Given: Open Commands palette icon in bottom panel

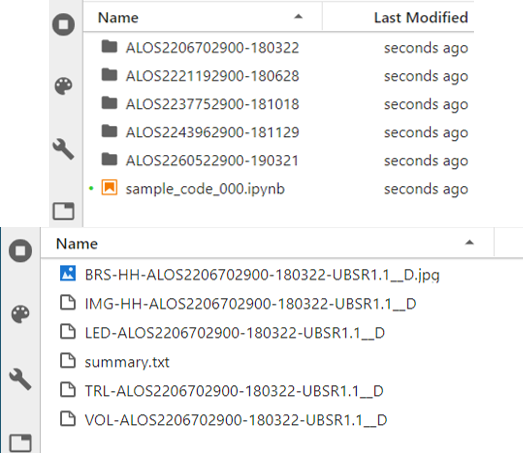Looking at the screenshot, I should (x=21, y=314).
